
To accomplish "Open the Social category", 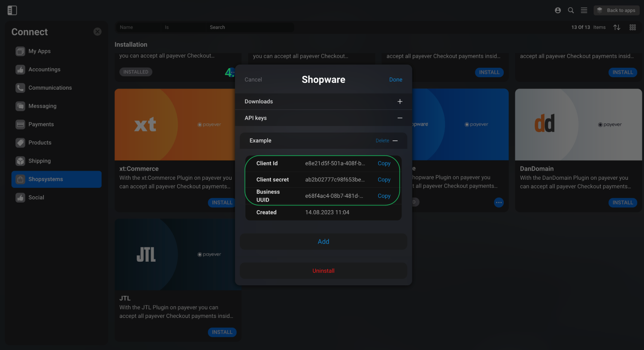I will (x=56, y=197).
